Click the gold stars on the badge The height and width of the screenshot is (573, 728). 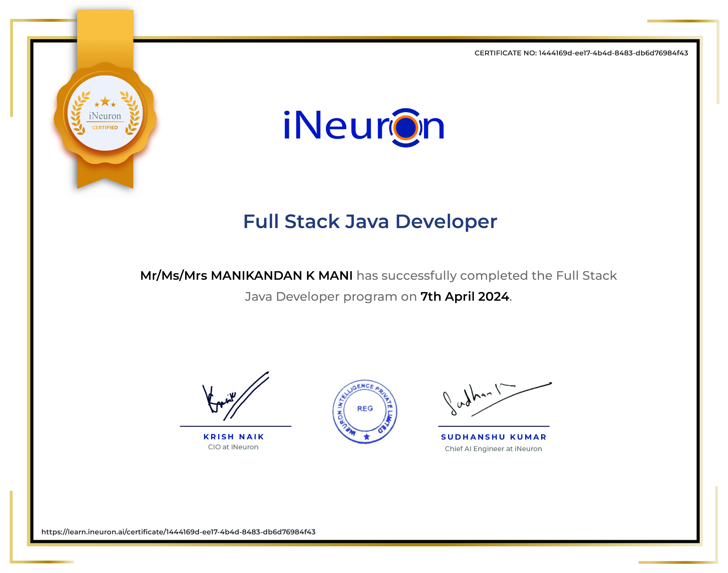pyautogui.click(x=105, y=101)
